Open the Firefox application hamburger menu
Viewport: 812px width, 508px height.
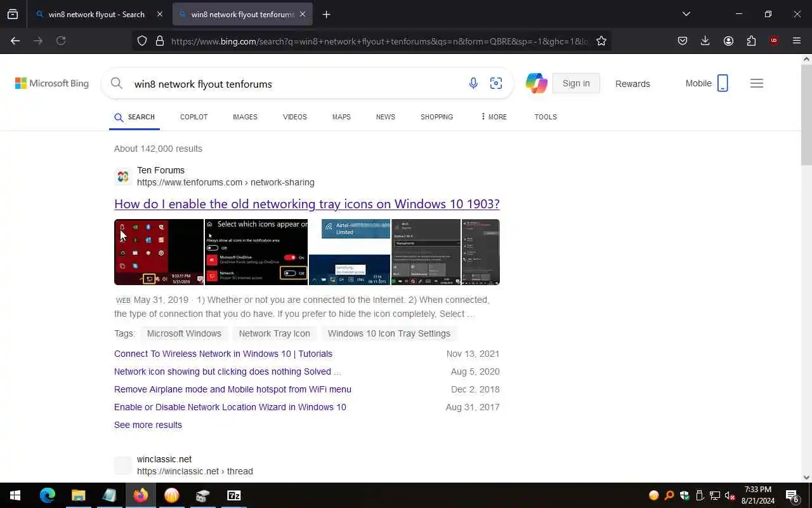[797, 41]
